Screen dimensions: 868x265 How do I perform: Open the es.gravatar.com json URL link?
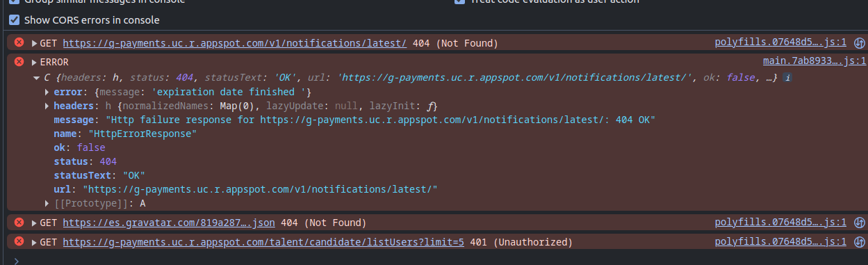tap(169, 223)
